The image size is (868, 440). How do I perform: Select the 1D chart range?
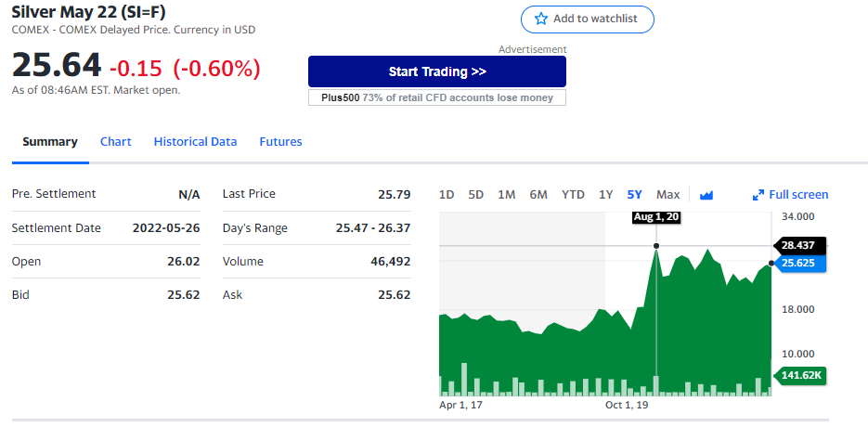447,195
